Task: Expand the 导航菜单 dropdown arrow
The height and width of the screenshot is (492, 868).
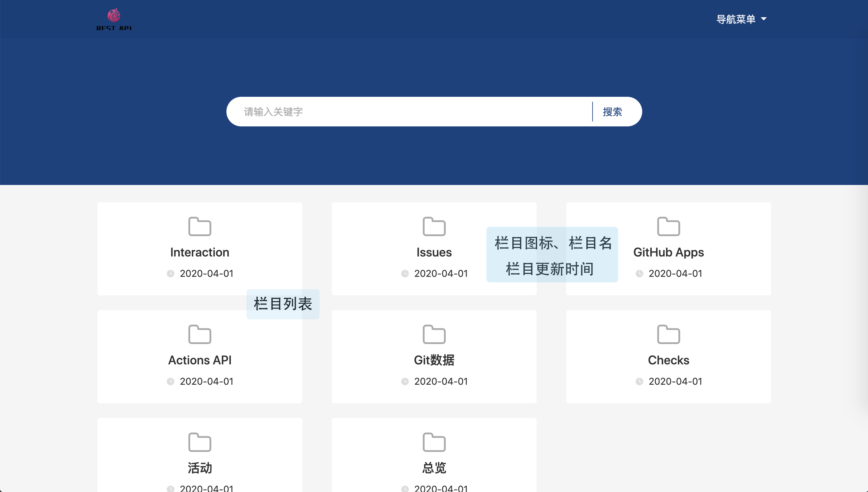Action: (763, 19)
